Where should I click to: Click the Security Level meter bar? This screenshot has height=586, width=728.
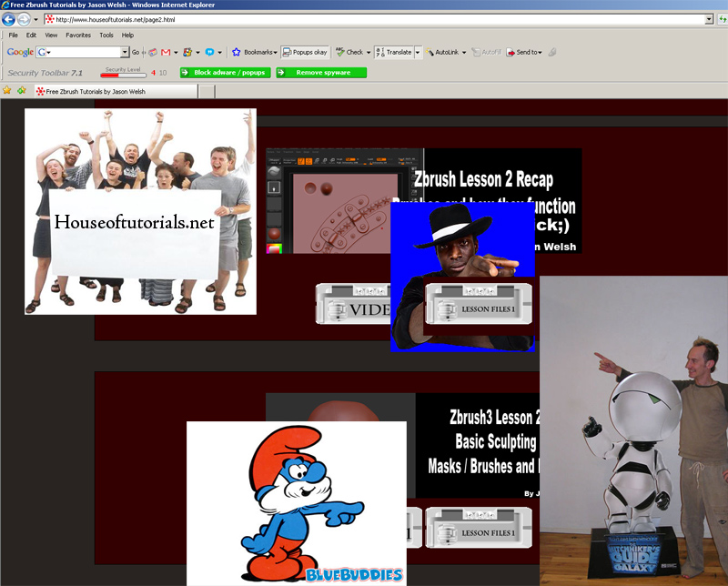coord(124,75)
